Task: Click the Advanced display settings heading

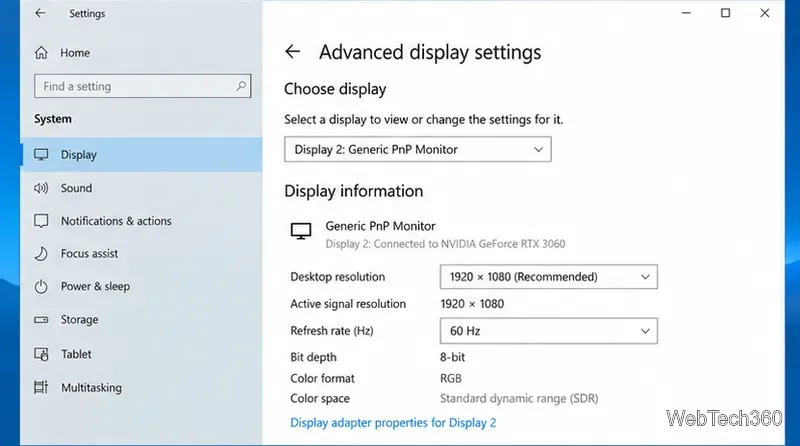Action: coord(430,52)
